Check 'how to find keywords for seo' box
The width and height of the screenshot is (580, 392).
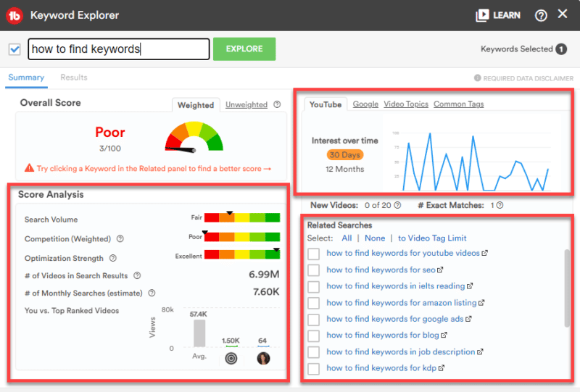[314, 270]
